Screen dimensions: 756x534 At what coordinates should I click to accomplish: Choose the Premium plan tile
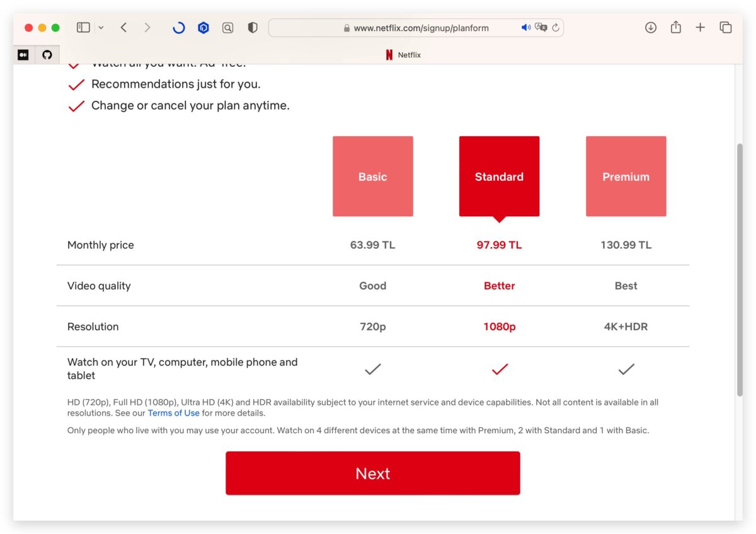[626, 177]
